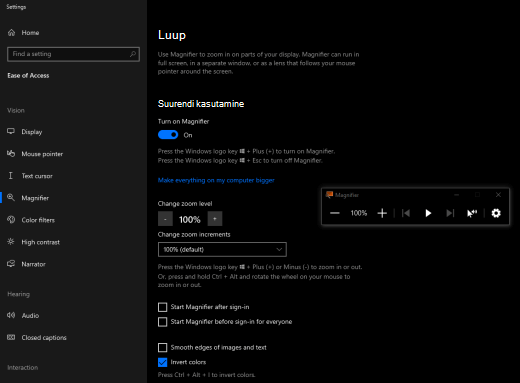Screen dimensions: 520x383
Task: Click the Ease of Access heading
Action: pyautogui.click(x=28, y=76)
